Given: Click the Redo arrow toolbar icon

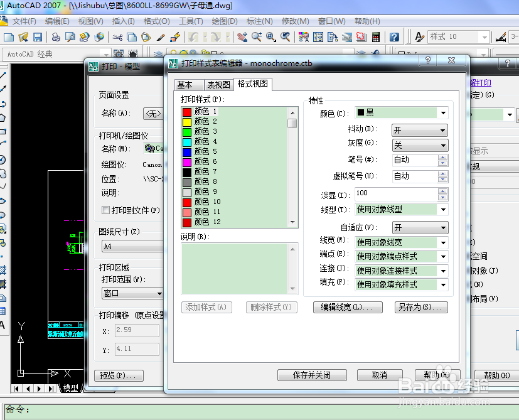Looking at the screenshot, I should pos(215,37).
